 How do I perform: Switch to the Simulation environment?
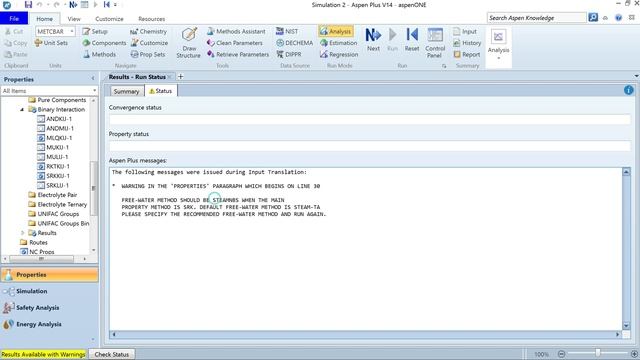[49, 291]
